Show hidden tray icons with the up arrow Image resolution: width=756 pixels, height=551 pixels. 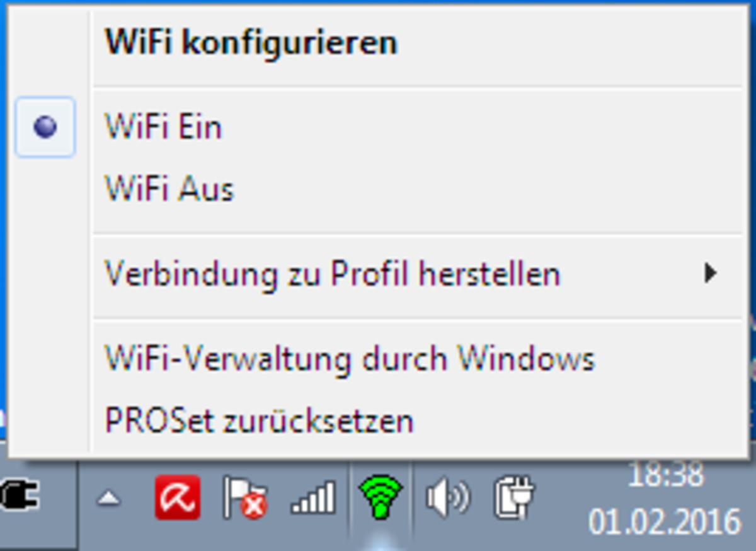coord(109,499)
